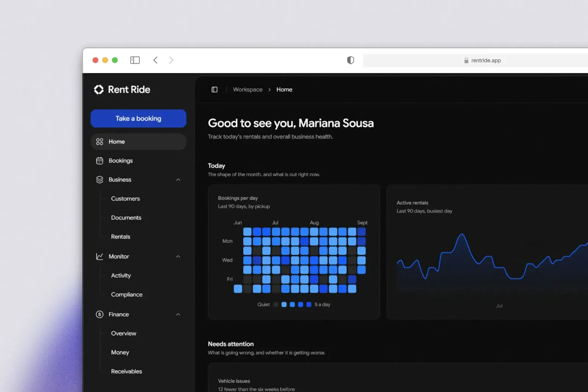The height and width of the screenshot is (392, 588).
Task: Collapse the Monitor section chevron
Action: tap(178, 256)
